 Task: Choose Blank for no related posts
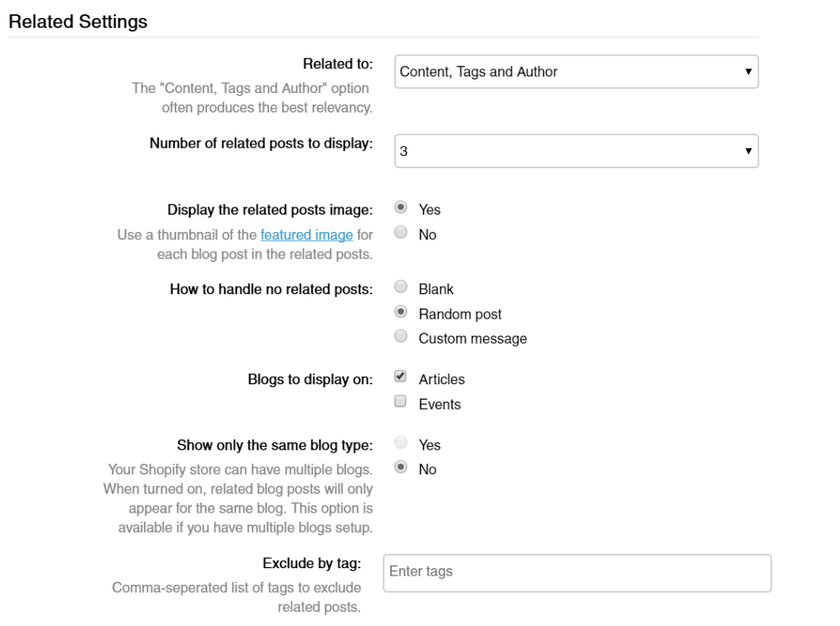400,287
